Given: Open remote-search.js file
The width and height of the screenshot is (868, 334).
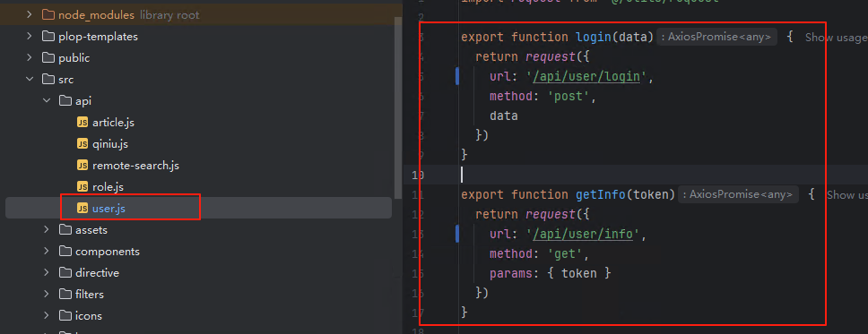Looking at the screenshot, I should (135, 166).
